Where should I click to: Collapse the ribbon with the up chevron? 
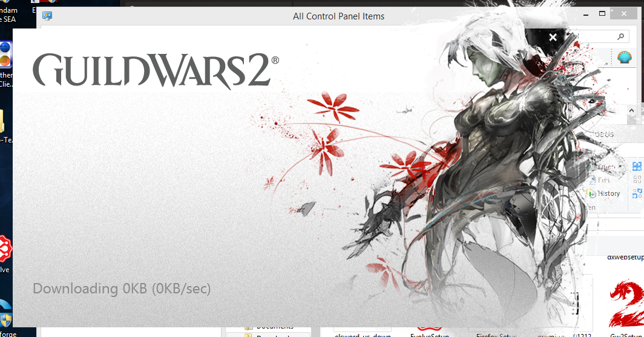[x=632, y=110]
